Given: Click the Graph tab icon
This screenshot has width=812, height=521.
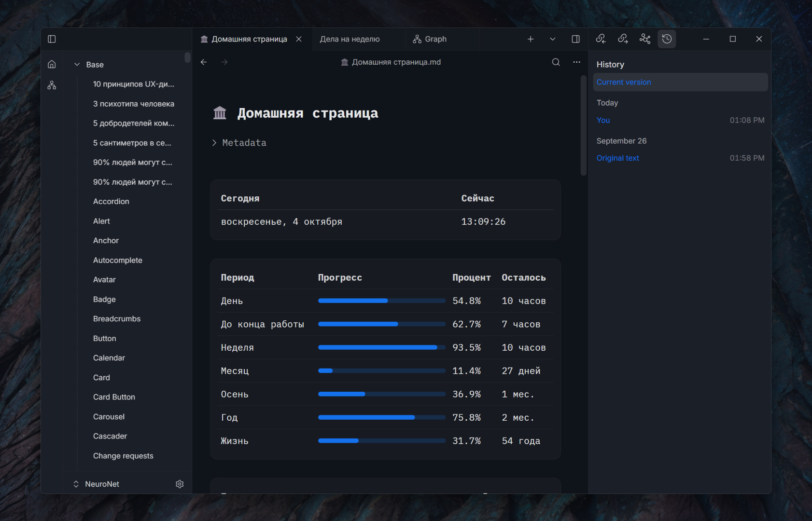Looking at the screenshot, I should coord(417,39).
